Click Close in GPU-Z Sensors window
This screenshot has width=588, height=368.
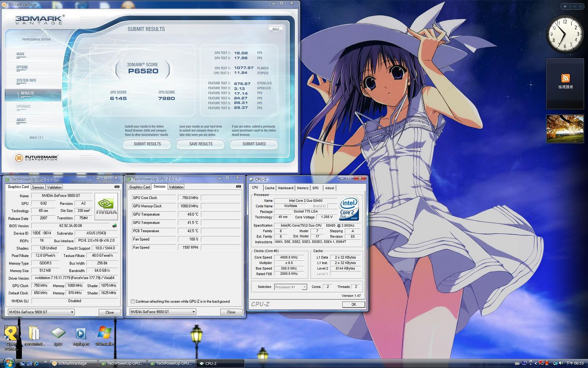pos(231,312)
